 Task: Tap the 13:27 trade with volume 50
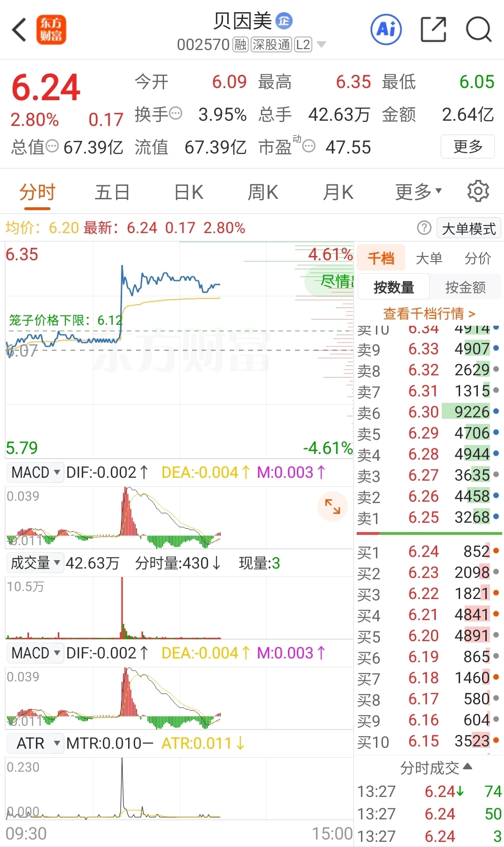tap(429, 814)
